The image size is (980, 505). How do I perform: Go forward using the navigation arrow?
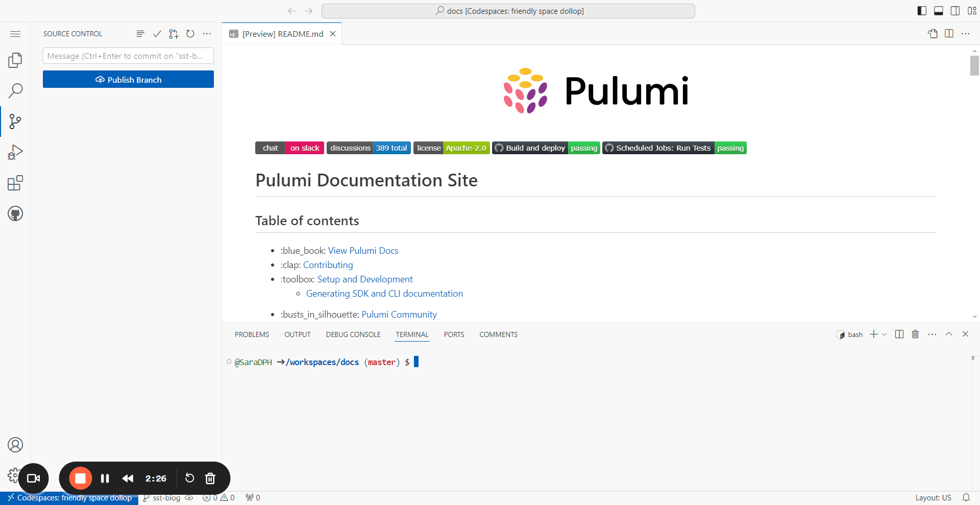(x=309, y=11)
